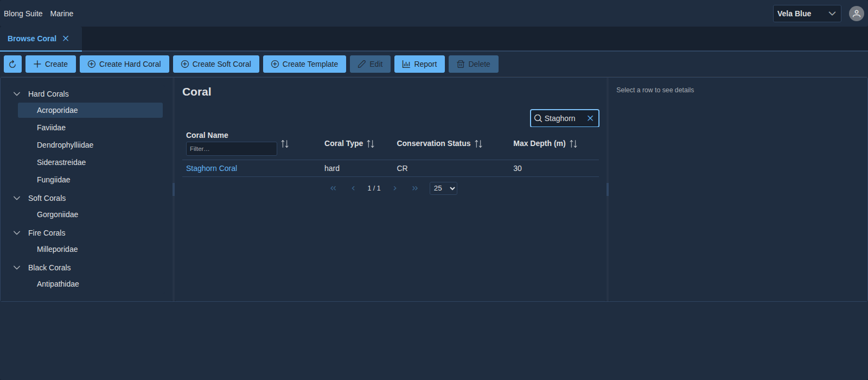
Task: Open the page size 25 dropdown
Action: tap(443, 188)
